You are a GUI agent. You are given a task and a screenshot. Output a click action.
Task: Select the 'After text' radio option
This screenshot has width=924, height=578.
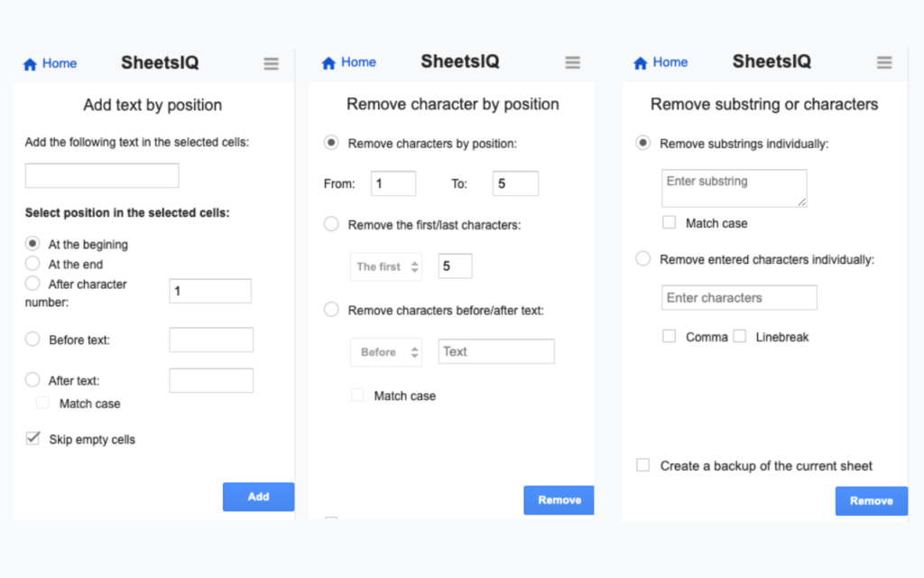click(x=32, y=380)
